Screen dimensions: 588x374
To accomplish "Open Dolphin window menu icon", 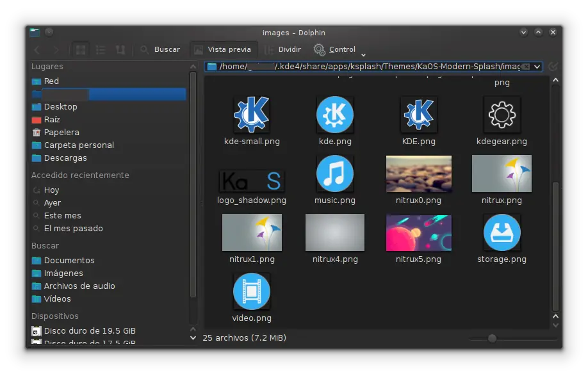I will coord(35,32).
